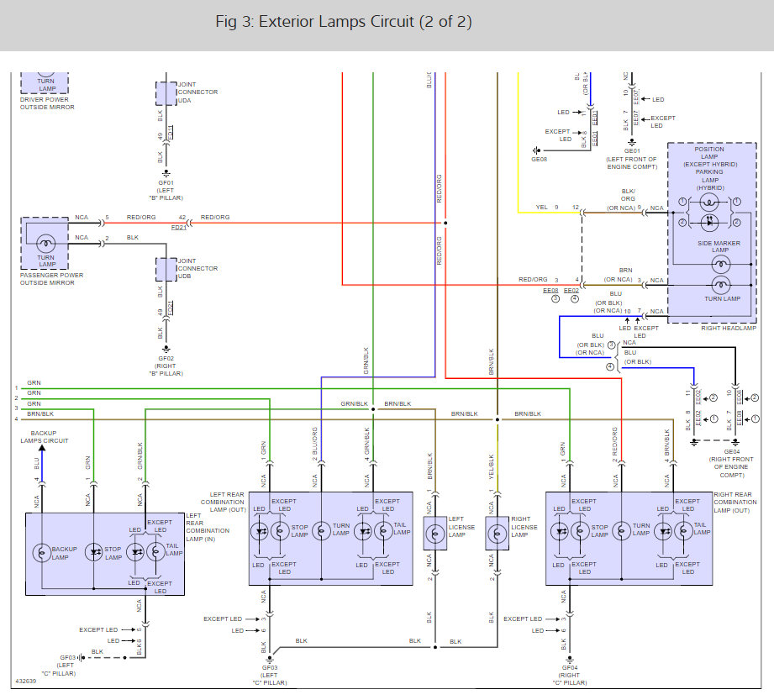Click the underlined ED21 connector label
The width and height of the screenshot is (774, 700).
pos(171,308)
